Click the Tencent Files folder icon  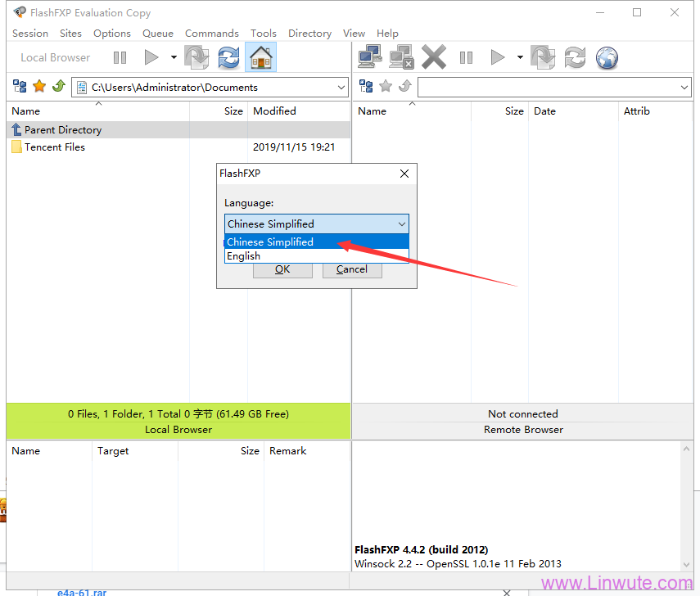[16, 147]
